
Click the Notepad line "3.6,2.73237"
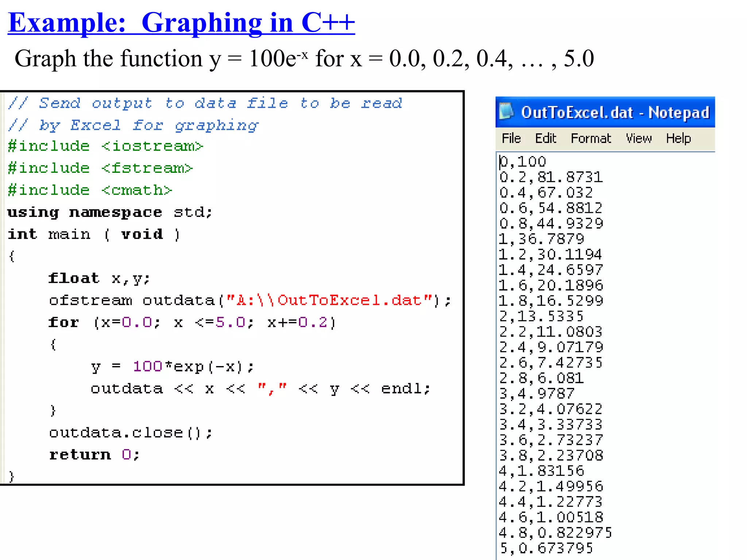tap(551, 440)
